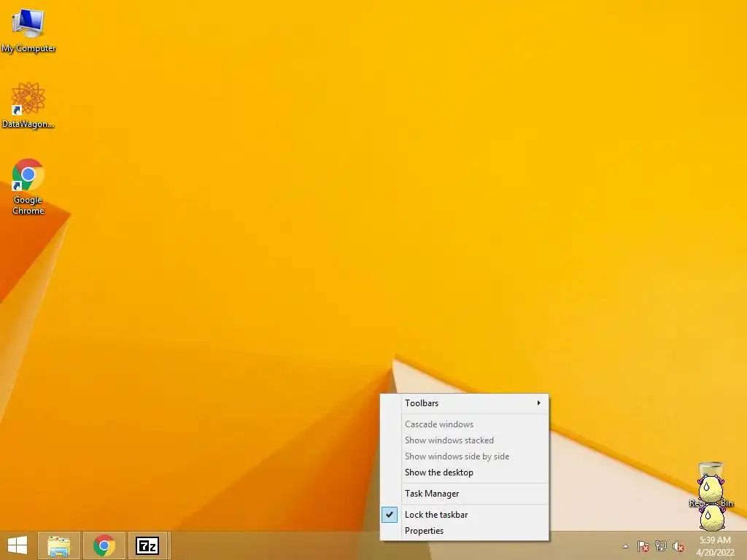Open taskbar Properties from menu
Image resolution: width=747 pixels, height=560 pixels.
click(x=465, y=531)
